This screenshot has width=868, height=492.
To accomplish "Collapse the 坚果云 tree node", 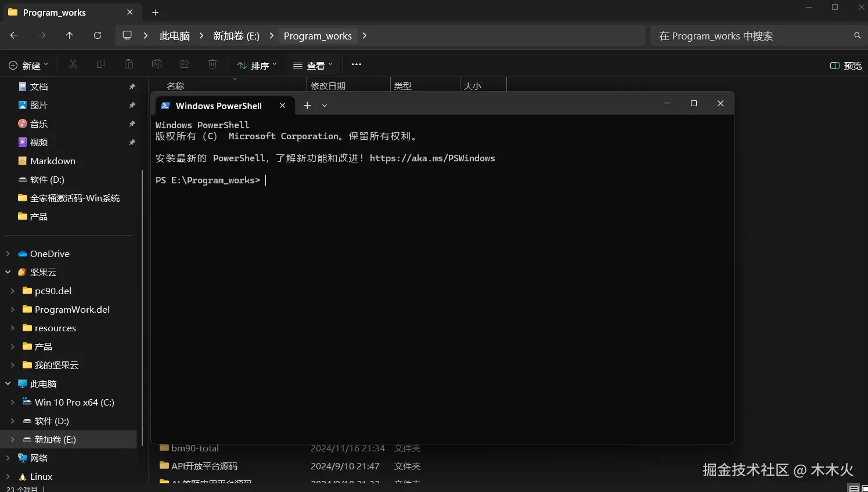I will coord(8,272).
